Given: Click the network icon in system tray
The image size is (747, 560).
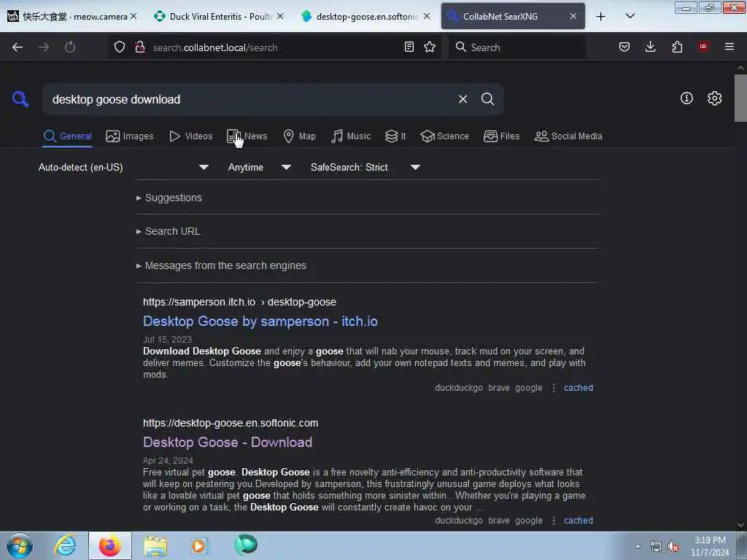Looking at the screenshot, I should [x=656, y=547].
